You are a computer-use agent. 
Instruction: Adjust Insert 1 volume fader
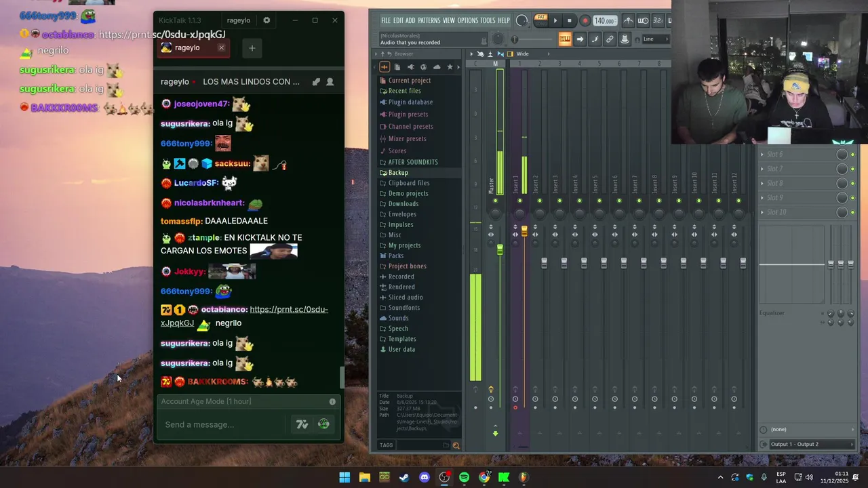coord(524,232)
